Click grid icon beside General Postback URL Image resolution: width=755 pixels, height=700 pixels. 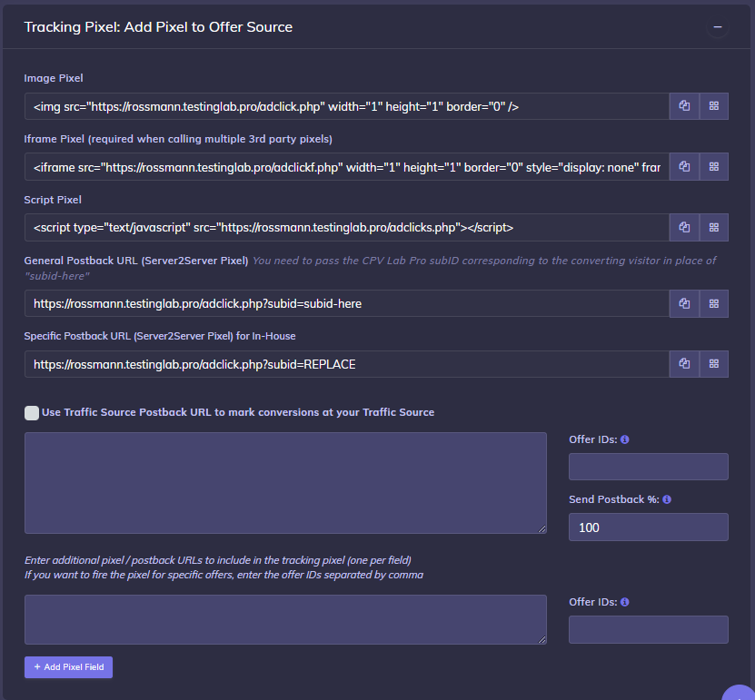(714, 303)
